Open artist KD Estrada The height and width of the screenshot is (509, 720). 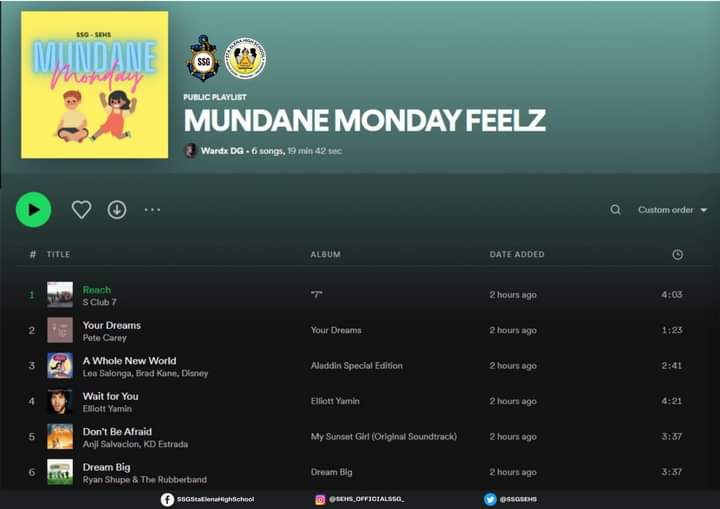166,444
